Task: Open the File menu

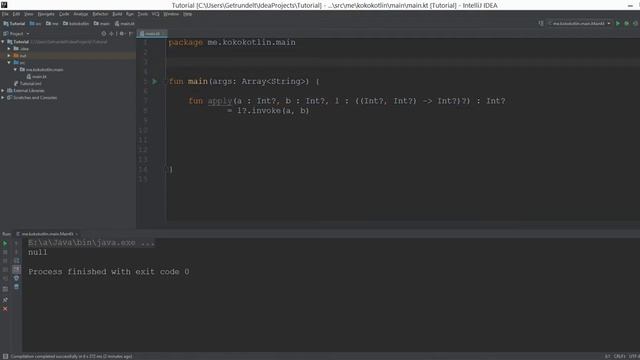Action: point(5,14)
